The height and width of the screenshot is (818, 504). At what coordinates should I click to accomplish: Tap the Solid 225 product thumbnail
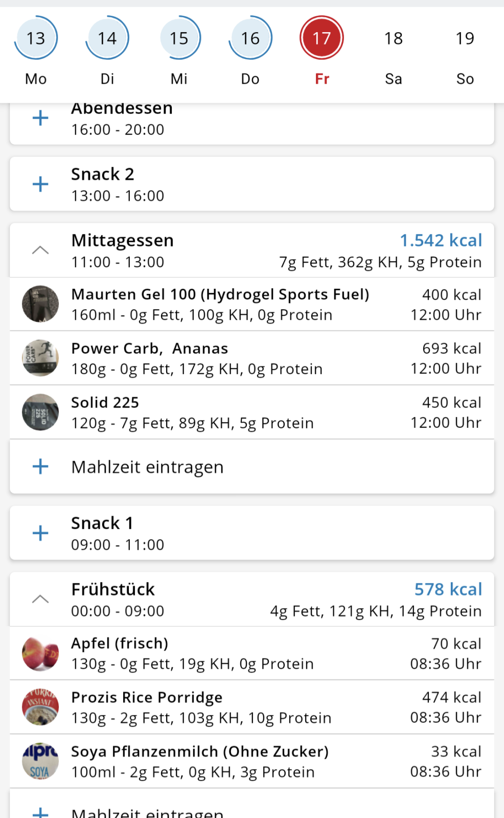(x=40, y=412)
